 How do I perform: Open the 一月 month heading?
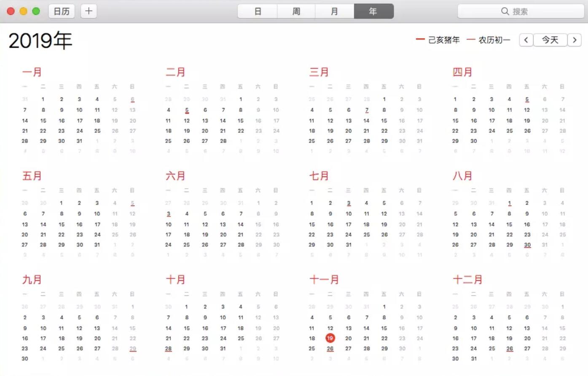(x=32, y=72)
